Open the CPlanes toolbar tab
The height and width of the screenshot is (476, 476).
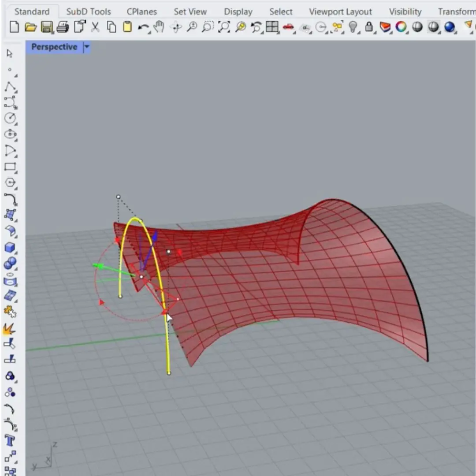[x=141, y=11]
